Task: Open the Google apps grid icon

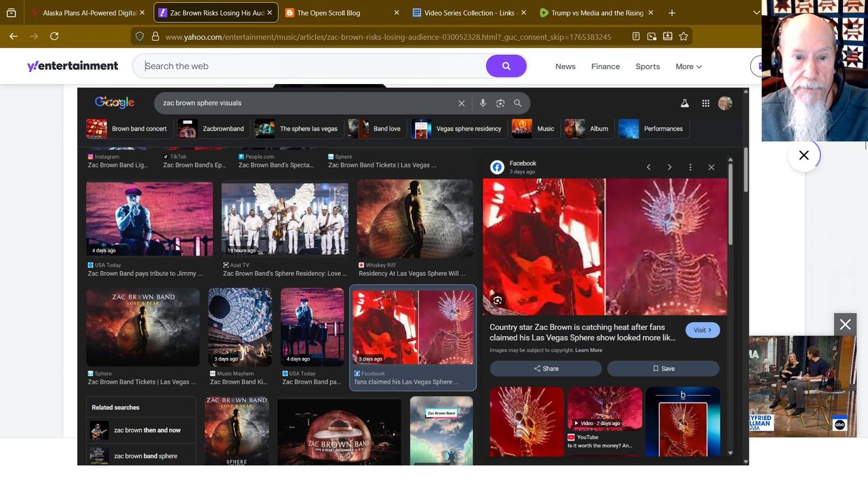Action: point(705,103)
